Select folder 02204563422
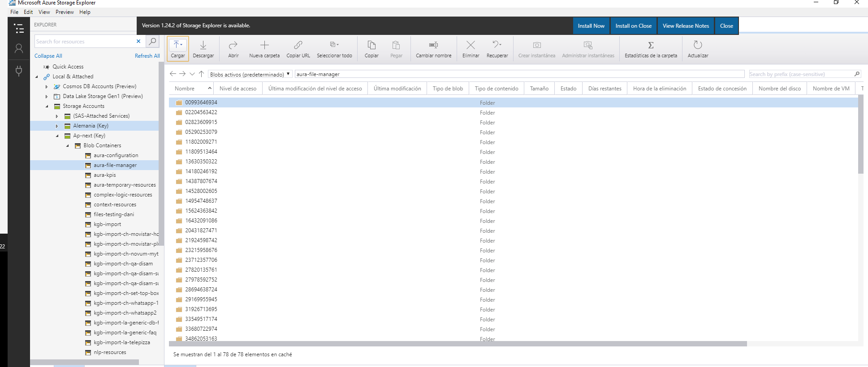The width and height of the screenshot is (868, 367). (x=201, y=112)
